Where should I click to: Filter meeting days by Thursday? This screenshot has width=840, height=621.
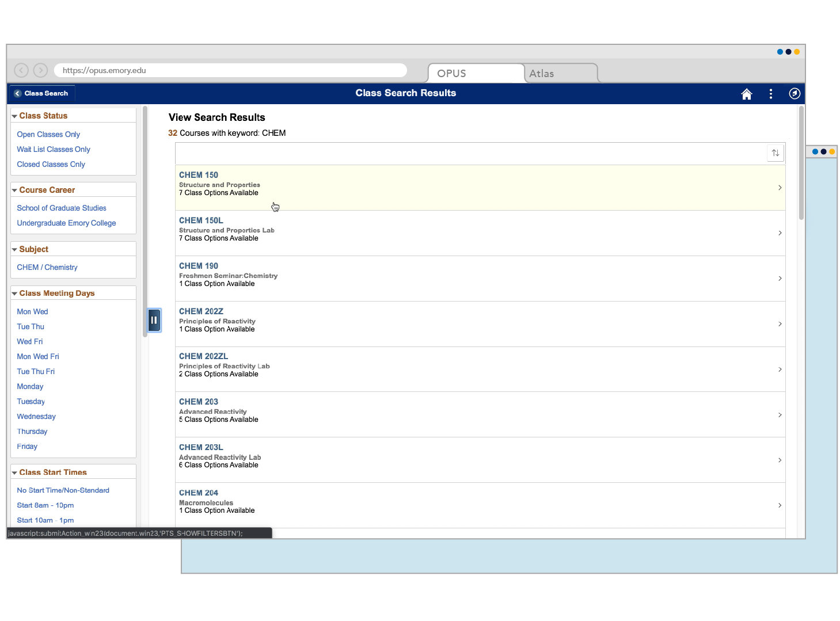click(x=32, y=431)
